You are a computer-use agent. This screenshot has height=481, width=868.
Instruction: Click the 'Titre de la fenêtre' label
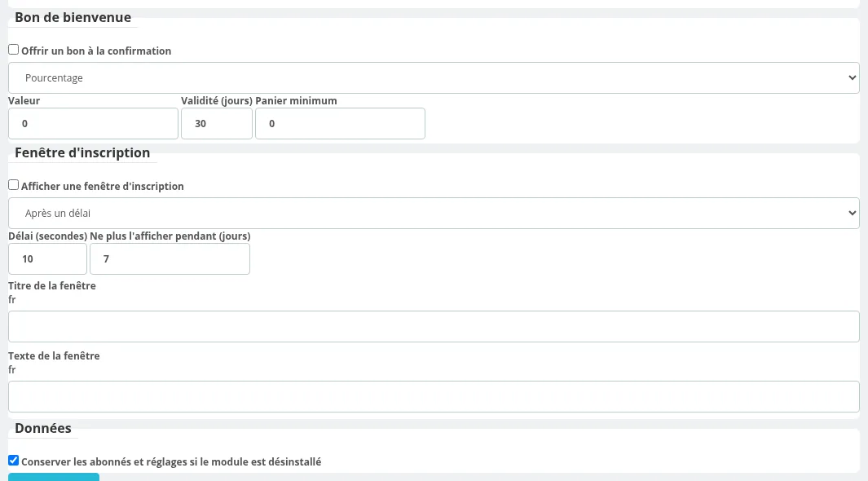pyautogui.click(x=52, y=285)
